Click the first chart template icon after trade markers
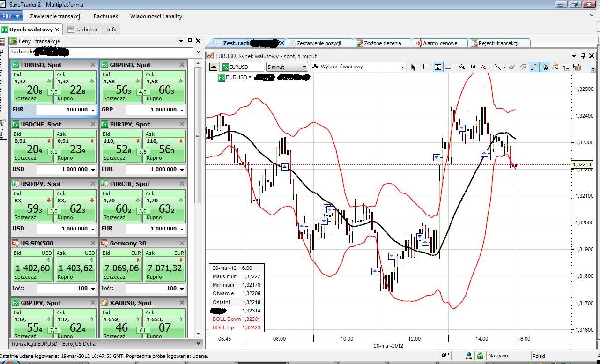 pos(556,67)
